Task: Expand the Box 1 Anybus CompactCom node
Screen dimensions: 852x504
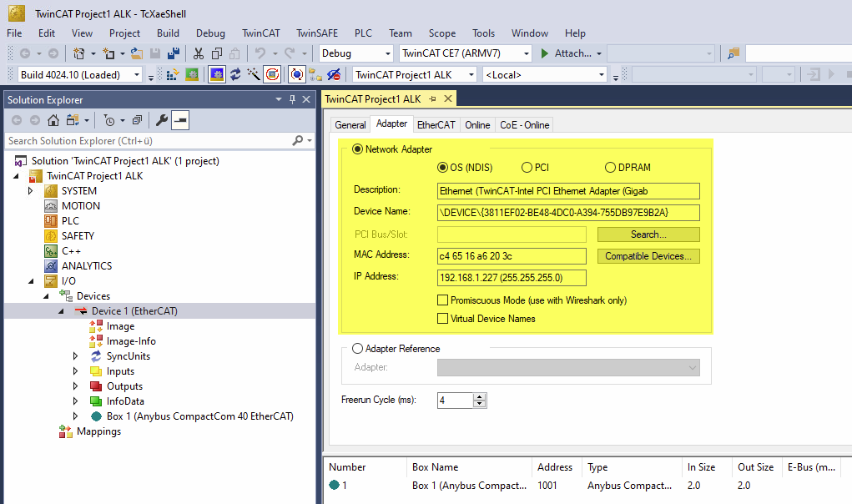Action: click(x=76, y=416)
